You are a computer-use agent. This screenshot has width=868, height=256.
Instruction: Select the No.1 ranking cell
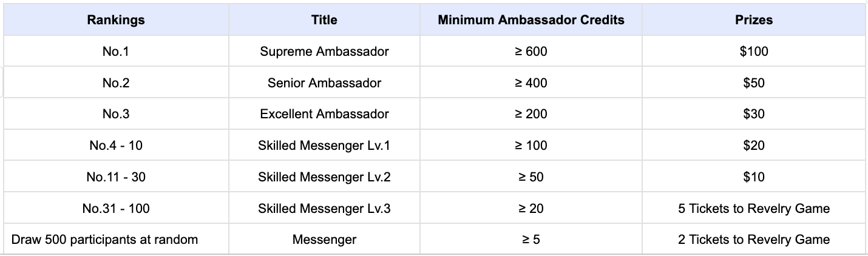click(x=116, y=52)
